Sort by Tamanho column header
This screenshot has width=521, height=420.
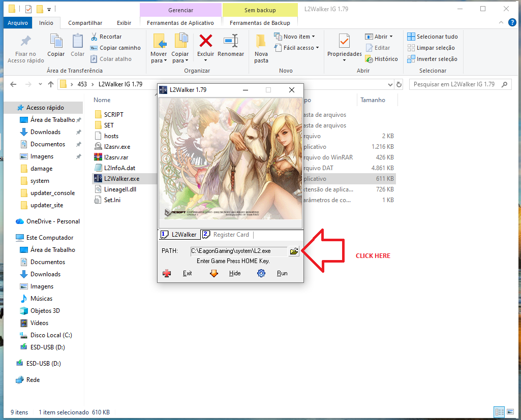[x=373, y=100]
